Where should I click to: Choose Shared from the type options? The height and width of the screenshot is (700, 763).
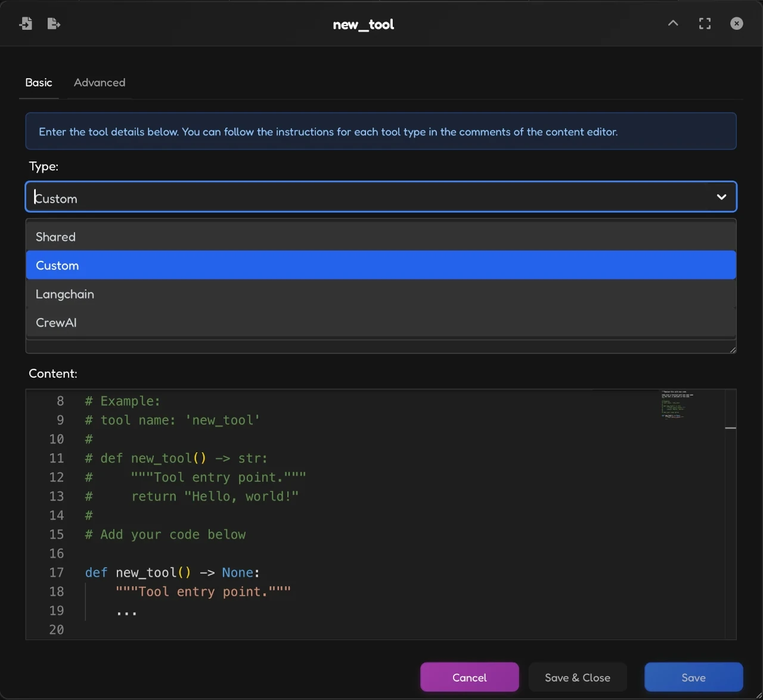tap(55, 237)
